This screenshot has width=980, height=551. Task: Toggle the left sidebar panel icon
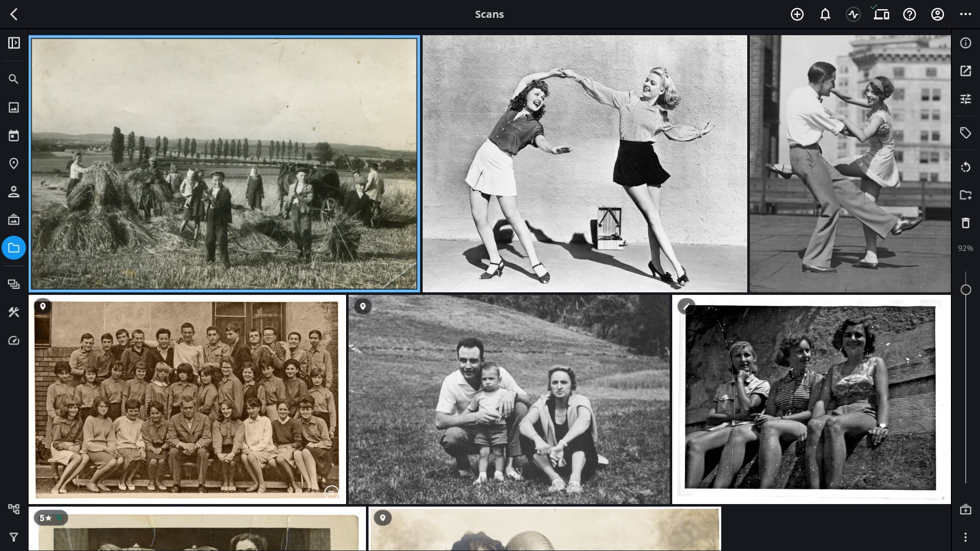click(x=14, y=43)
